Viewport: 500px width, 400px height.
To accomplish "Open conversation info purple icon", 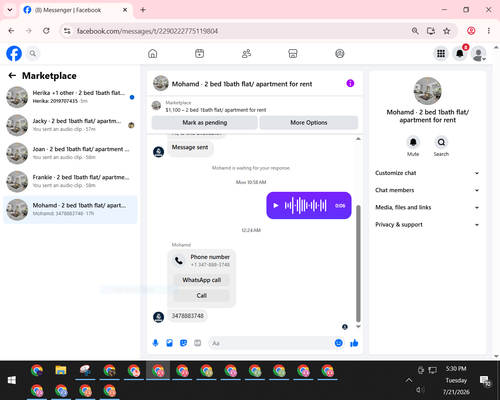I will [350, 83].
